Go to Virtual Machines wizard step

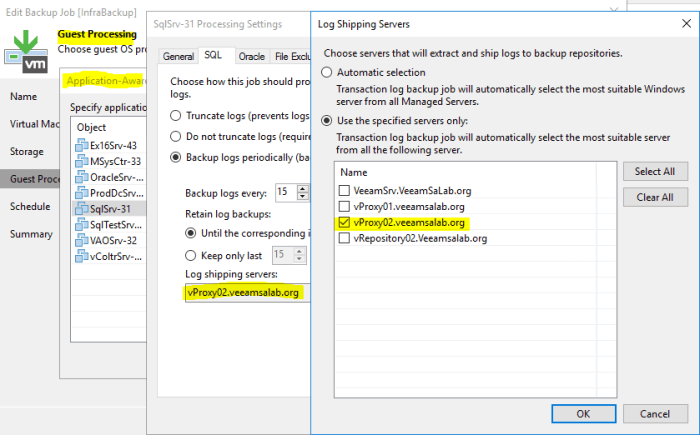(34, 124)
